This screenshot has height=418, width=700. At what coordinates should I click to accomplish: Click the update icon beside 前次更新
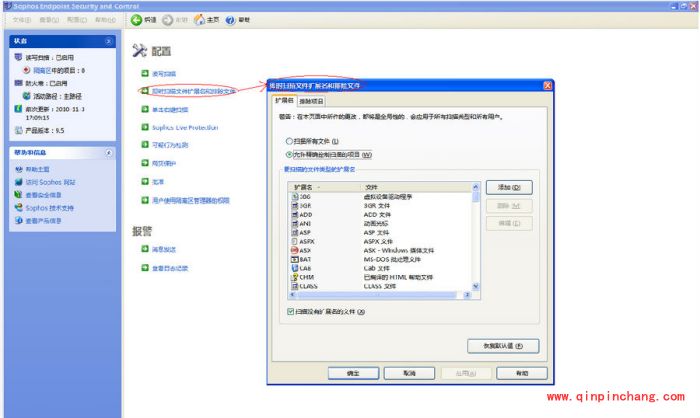point(18,109)
